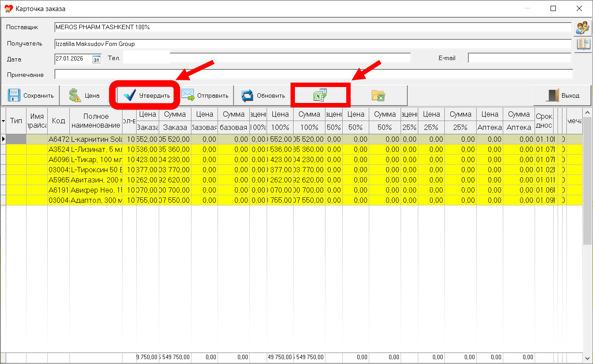Open the calendar picker for the date
Image resolution: width=593 pixels, height=364 pixels.
point(96,59)
